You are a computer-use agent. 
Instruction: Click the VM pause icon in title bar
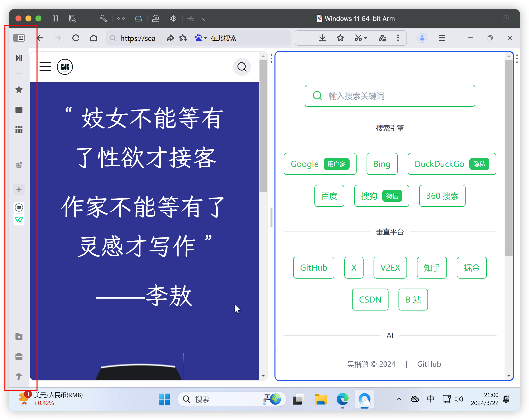pyautogui.click(x=55, y=18)
